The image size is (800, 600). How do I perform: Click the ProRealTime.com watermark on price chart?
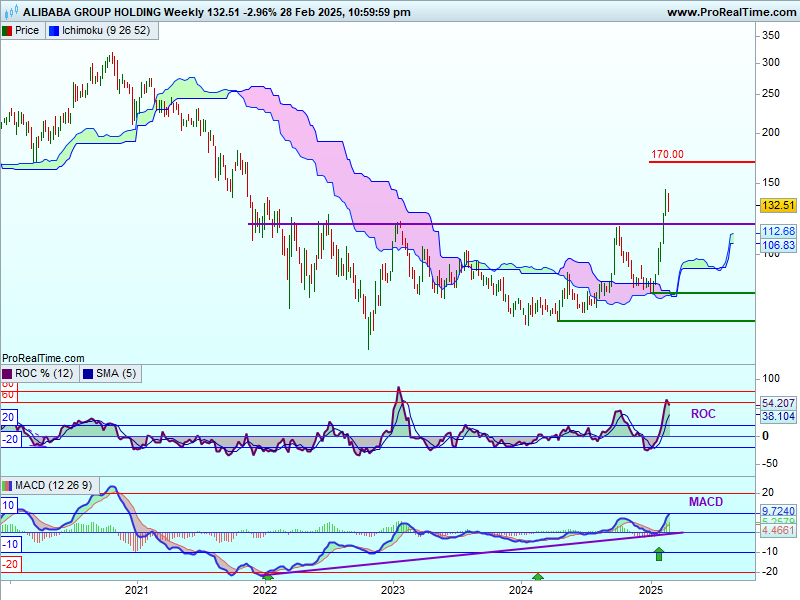pos(43,357)
